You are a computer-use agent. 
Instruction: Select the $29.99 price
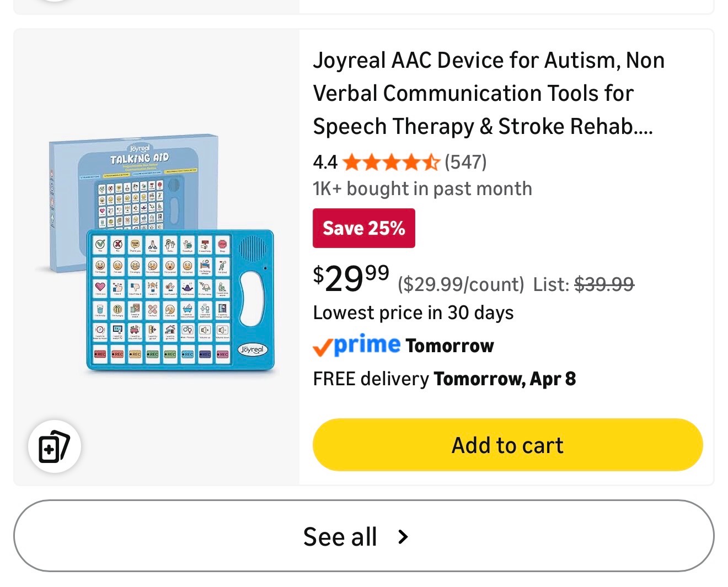click(x=351, y=277)
